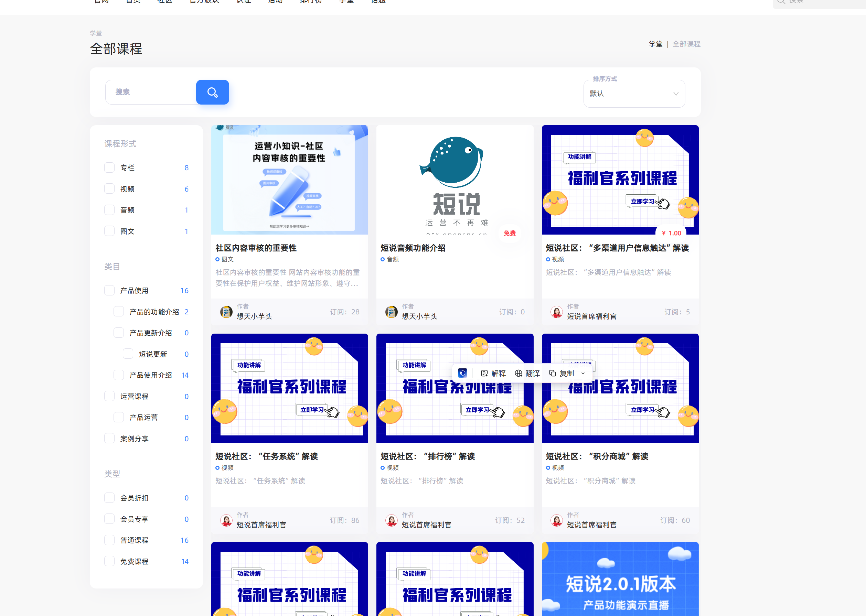Open the 短说2.0.1版本 产品功能演示直播 cover
Viewport: 866px width, 616px height.
tap(620, 579)
